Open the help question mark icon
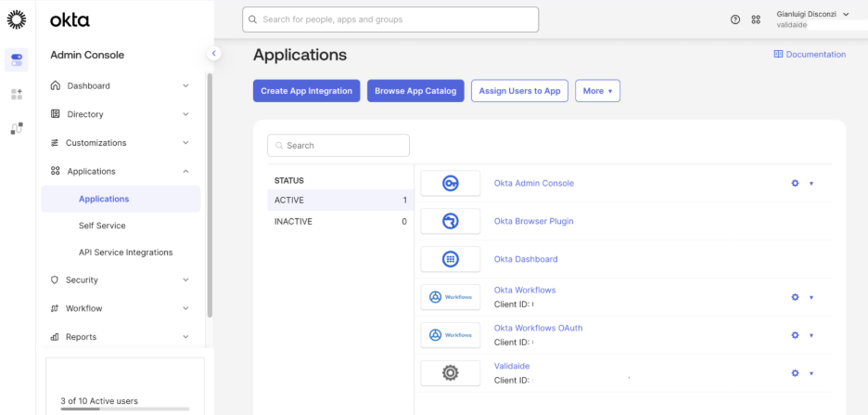 tap(735, 19)
